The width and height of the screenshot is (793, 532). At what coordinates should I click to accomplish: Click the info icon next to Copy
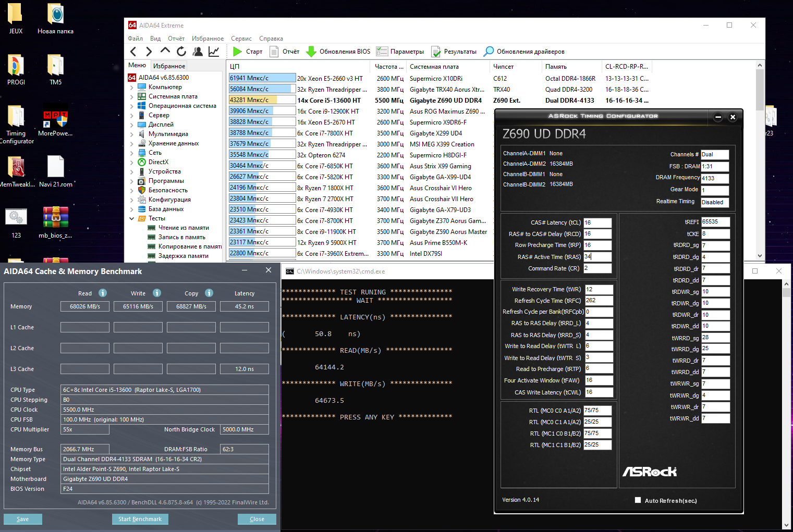click(x=209, y=293)
